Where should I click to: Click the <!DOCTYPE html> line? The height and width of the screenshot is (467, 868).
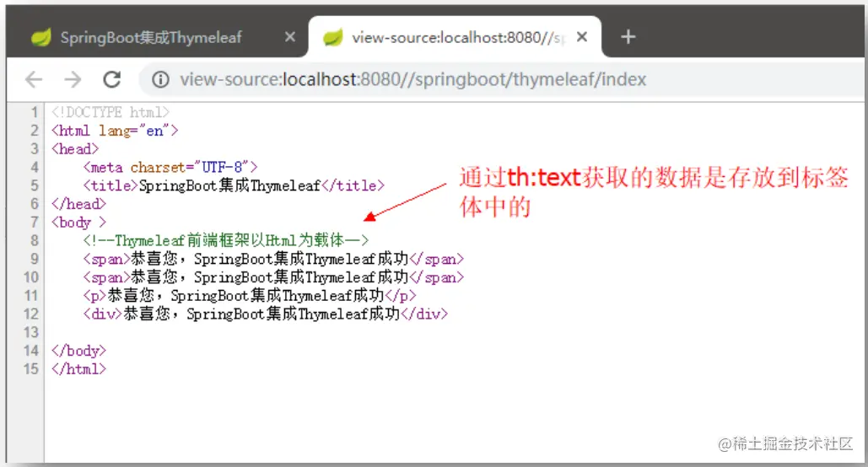tap(111, 112)
